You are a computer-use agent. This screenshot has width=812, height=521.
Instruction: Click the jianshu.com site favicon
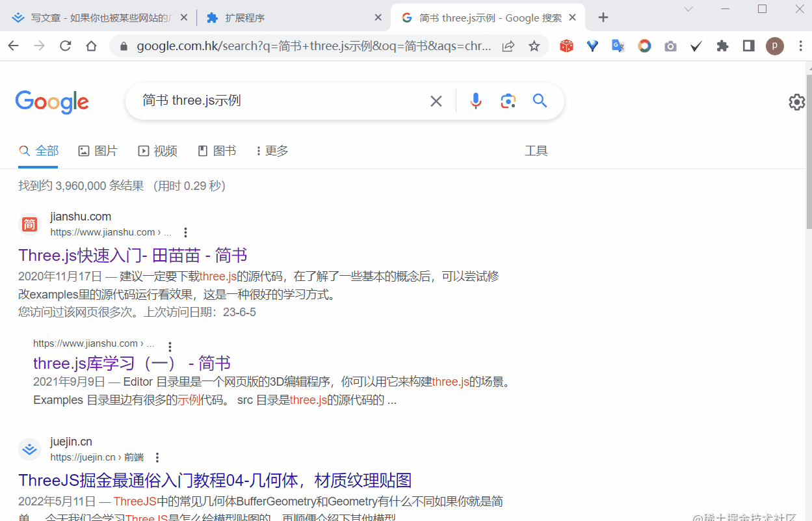tap(29, 224)
